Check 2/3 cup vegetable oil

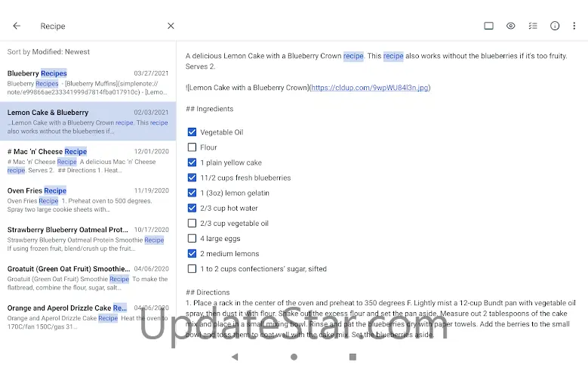192,224
